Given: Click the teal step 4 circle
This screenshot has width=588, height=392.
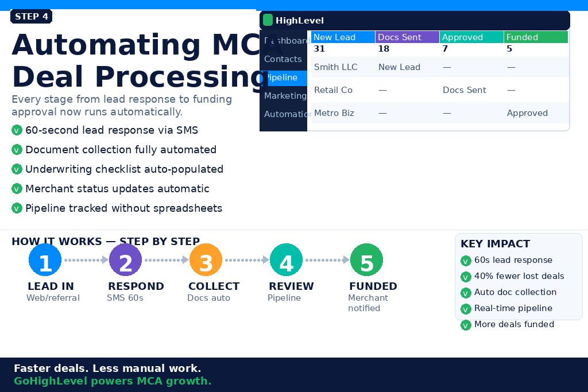Looking at the screenshot, I should [x=286, y=260].
